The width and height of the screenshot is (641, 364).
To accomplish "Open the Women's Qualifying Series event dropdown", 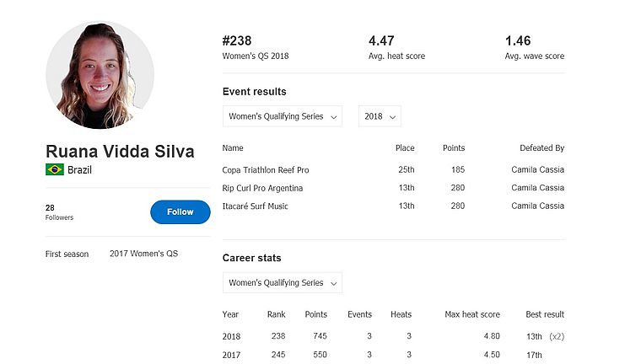I will coord(282,116).
